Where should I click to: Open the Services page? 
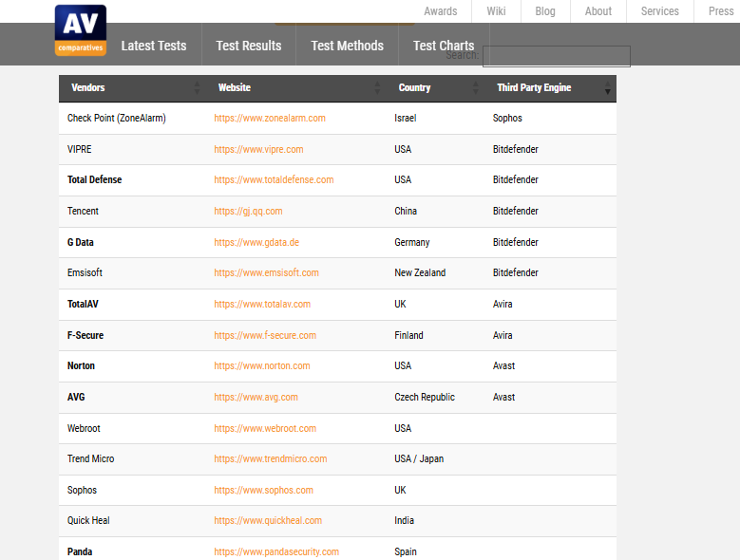tap(660, 11)
